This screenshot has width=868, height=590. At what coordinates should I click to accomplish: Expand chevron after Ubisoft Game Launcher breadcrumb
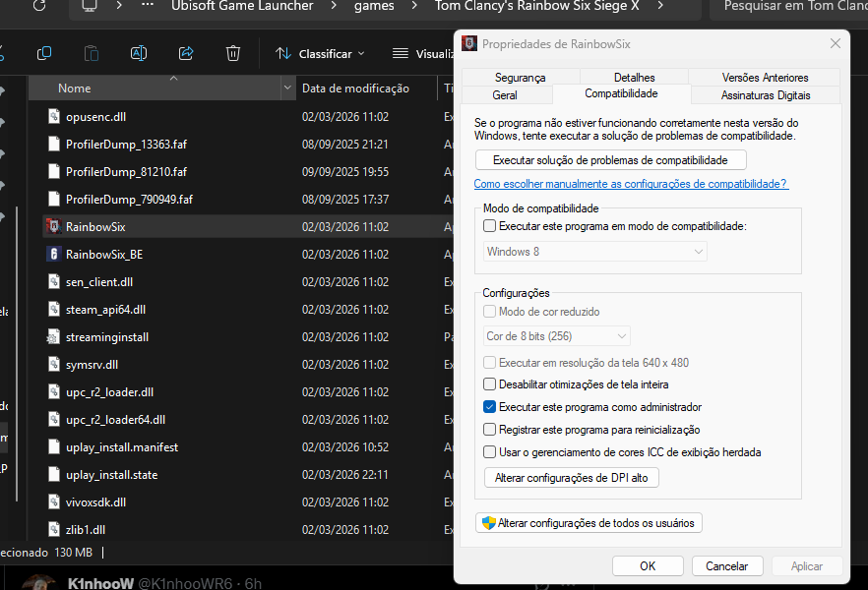click(x=334, y=6)
